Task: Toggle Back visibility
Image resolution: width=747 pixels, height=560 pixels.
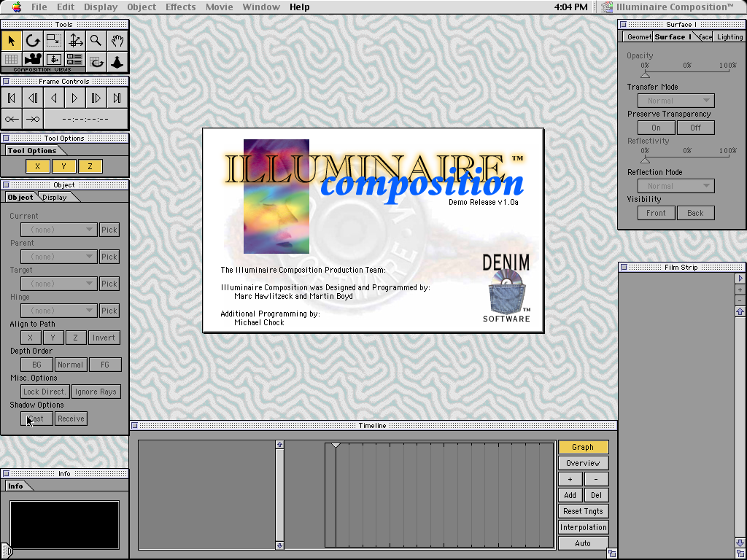Action: (695, 213)
